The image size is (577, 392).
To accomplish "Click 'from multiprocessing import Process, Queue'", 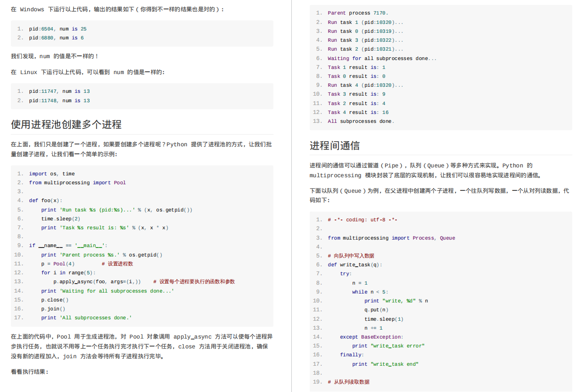I will pos(391,238).
